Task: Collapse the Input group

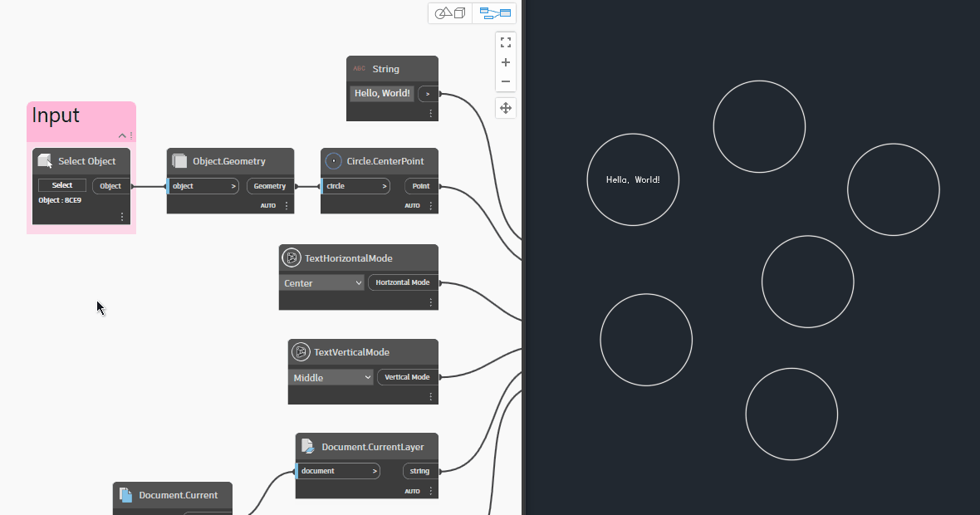Action: coord(122,135)
